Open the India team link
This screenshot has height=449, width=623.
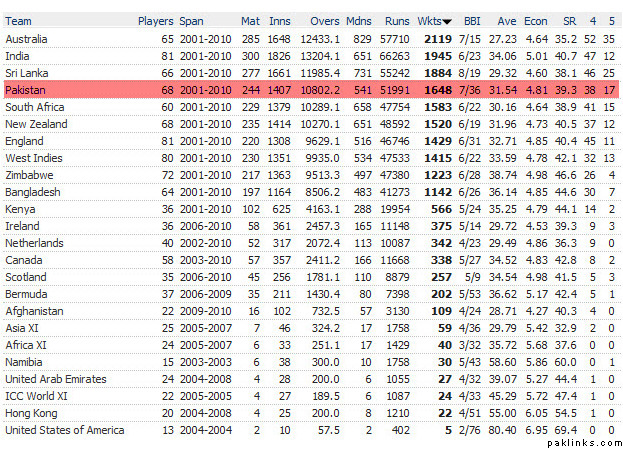click(x=17, y=55)
